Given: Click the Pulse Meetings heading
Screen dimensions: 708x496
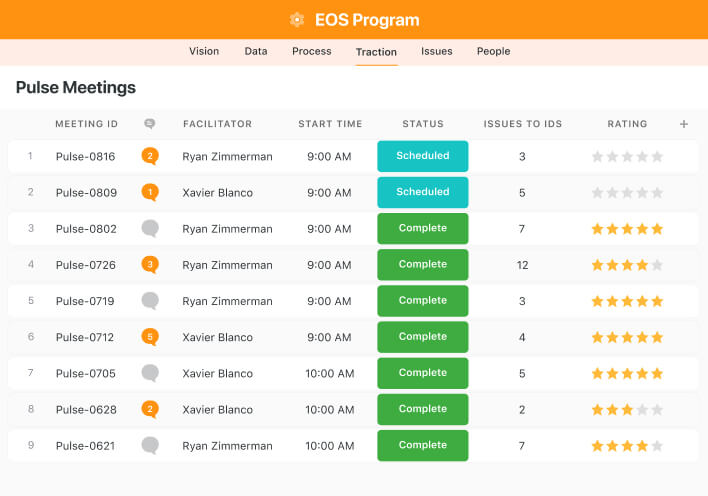Looking at the screenshot, I should [75, 88].
